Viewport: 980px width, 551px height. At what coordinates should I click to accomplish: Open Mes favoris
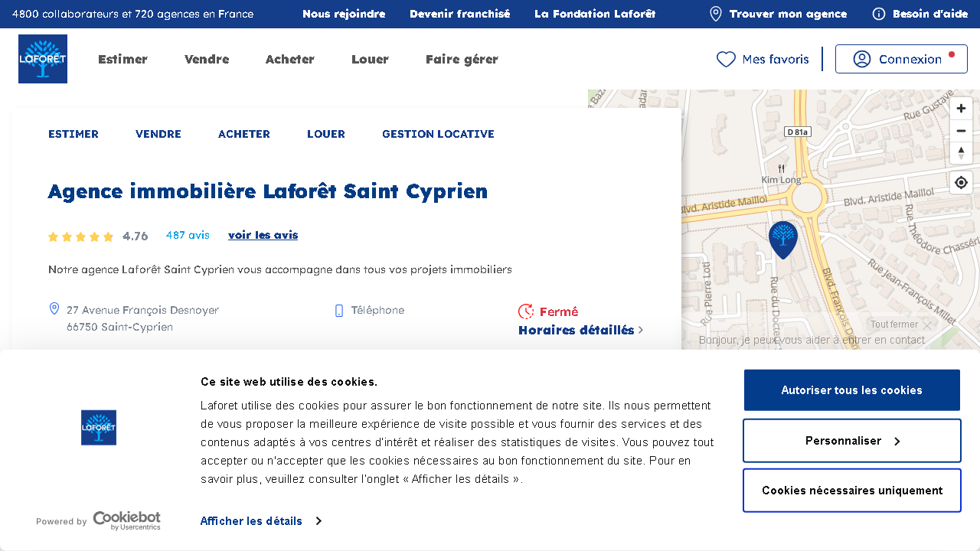763,59
